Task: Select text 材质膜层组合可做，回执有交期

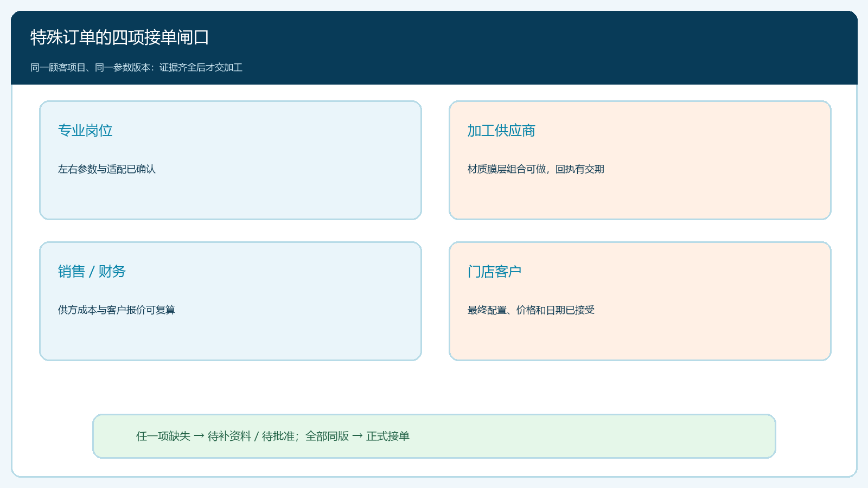Action: click(536, 169)
